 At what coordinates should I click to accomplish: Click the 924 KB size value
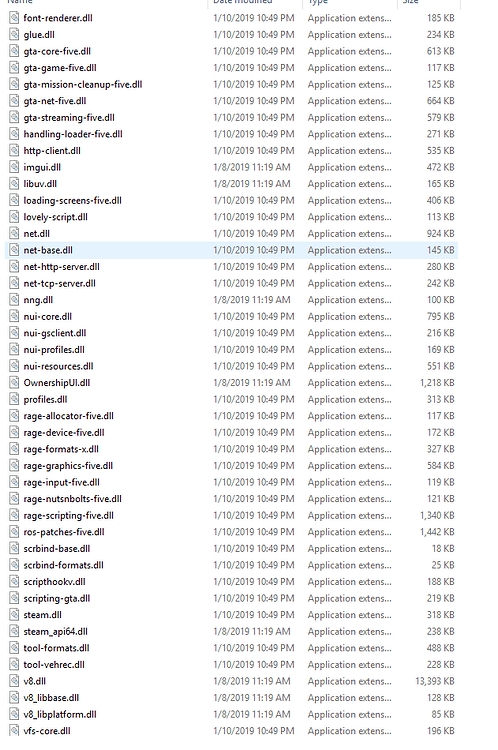point(441,234)
